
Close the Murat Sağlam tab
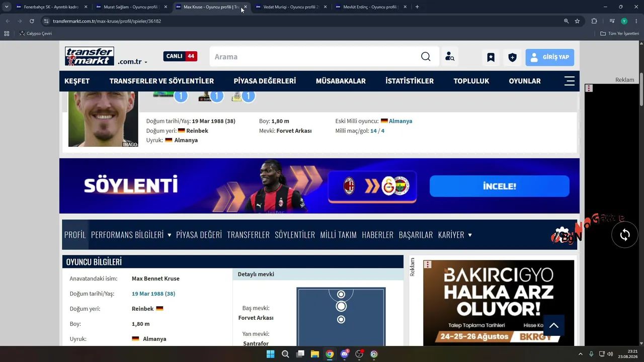point(166,7)
